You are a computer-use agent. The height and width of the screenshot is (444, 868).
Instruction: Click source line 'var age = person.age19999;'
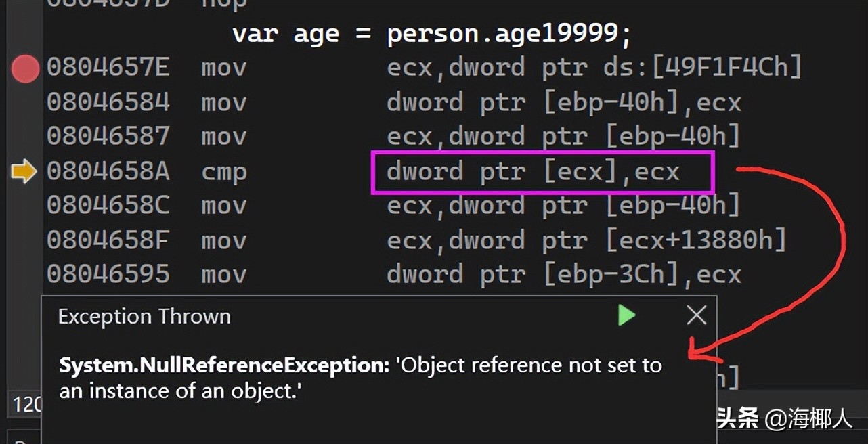pos(431,34)
